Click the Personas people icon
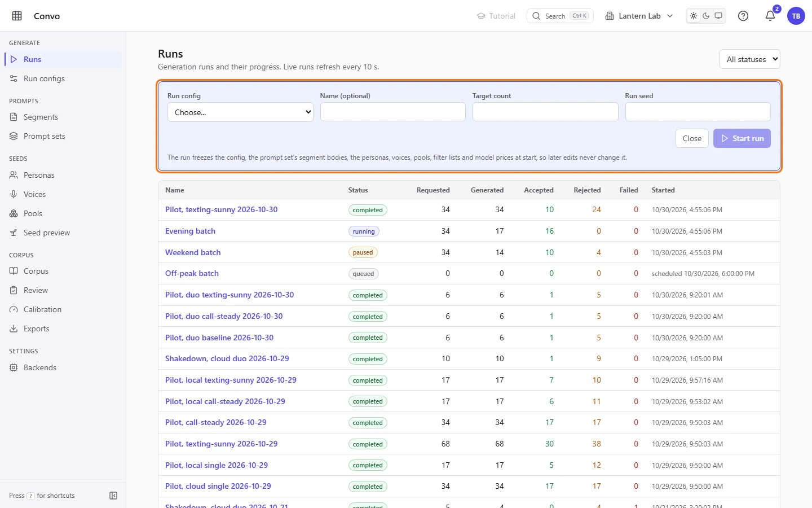This screenshot has height=508, width=812. click(x=14, y=175)
